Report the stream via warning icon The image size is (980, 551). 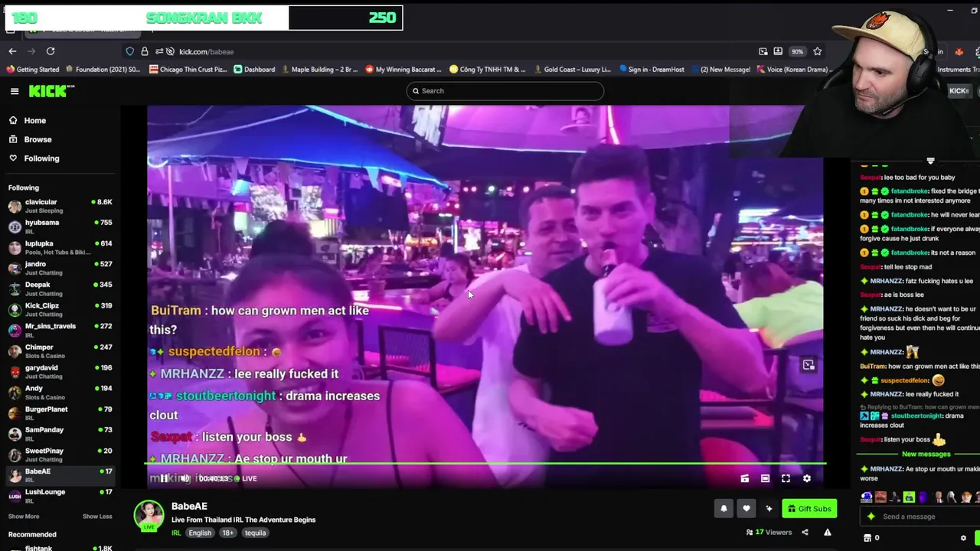pos(828,532)
